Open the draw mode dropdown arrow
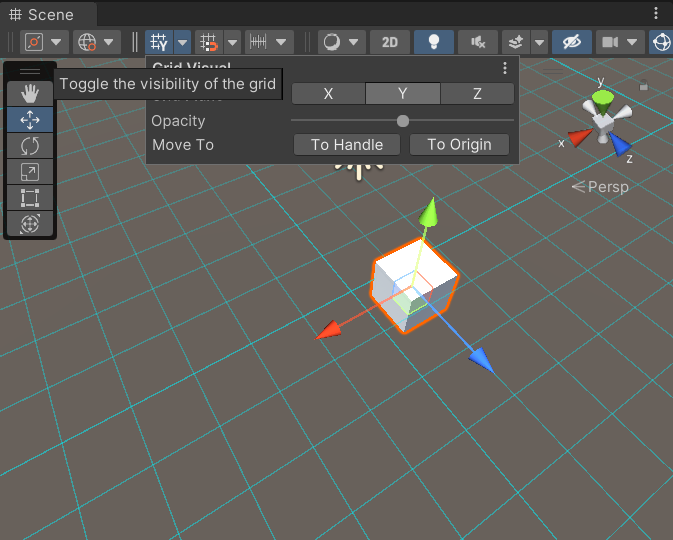The height and width of the screenshot is (540, 673). (x=354, y=42)
